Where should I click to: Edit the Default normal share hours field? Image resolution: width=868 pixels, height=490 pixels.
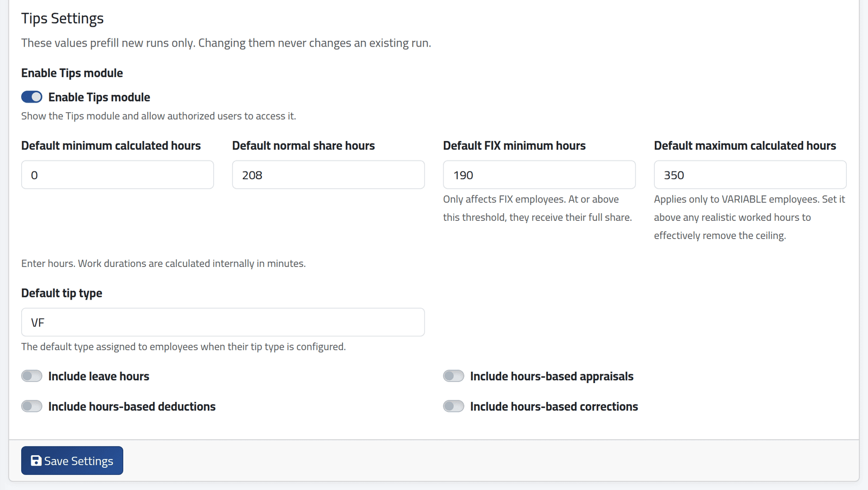pyautogui.click(x=328, y=175)
